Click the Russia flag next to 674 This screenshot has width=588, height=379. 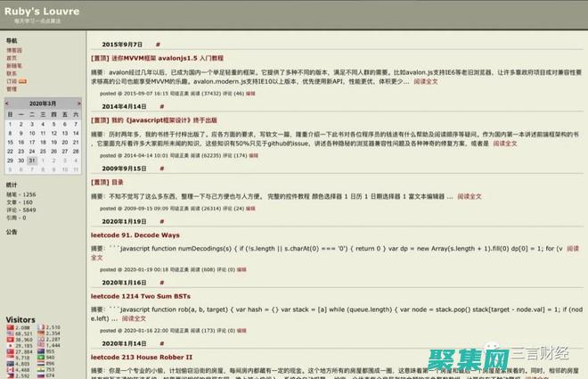click(41, 375)
